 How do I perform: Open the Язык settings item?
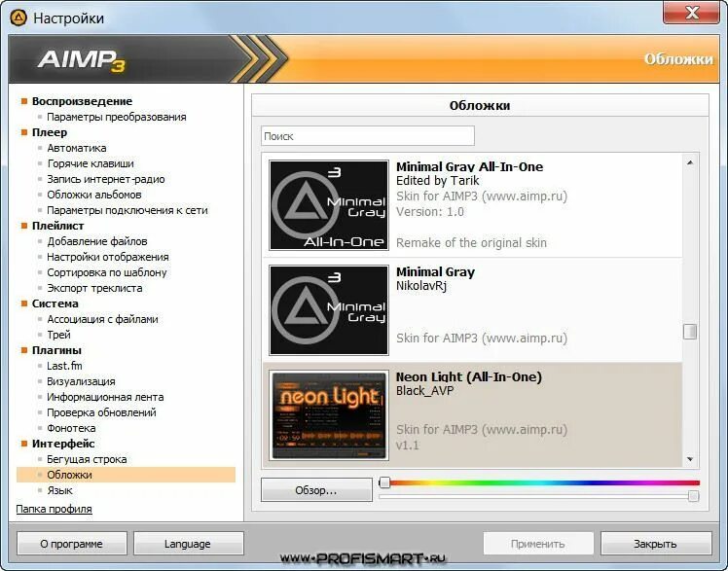tap(59, 490)
